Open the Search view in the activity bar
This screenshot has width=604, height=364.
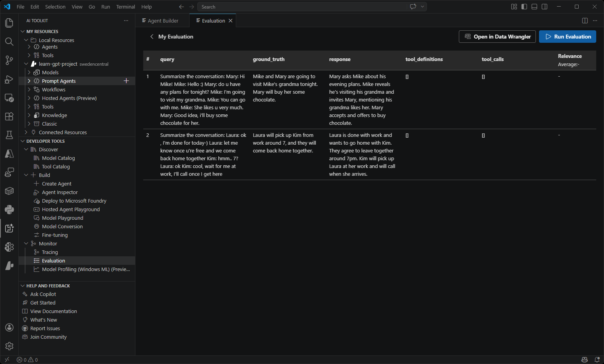pyautogui.click(x=9, y=42)
